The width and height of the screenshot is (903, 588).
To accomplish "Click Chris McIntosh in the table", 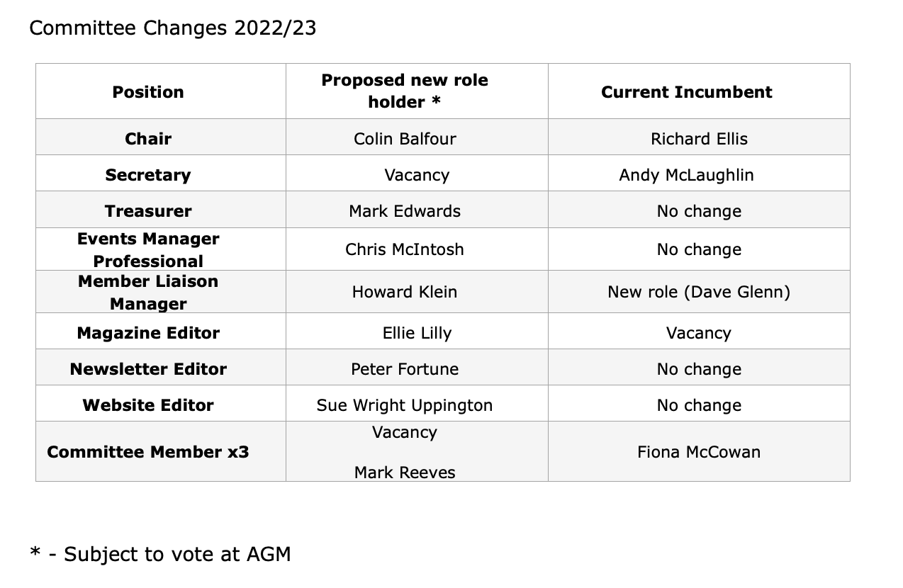I will tap(405, 249).
